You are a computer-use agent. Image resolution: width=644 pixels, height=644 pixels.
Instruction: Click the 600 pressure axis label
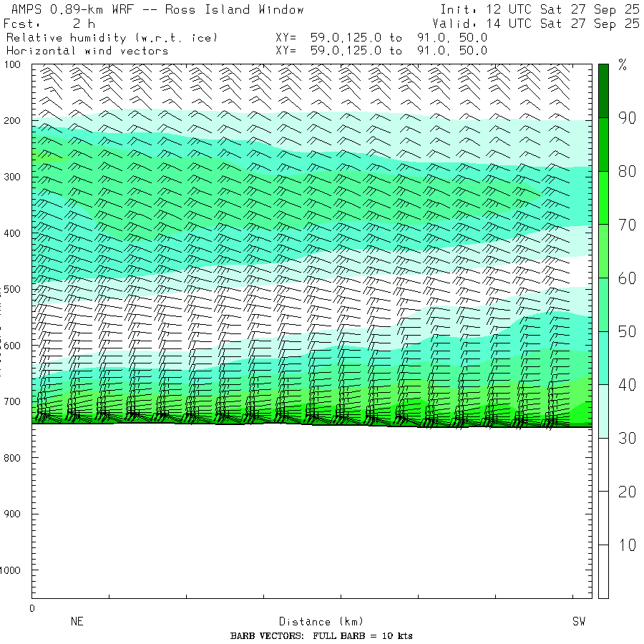tap(12, 346)
